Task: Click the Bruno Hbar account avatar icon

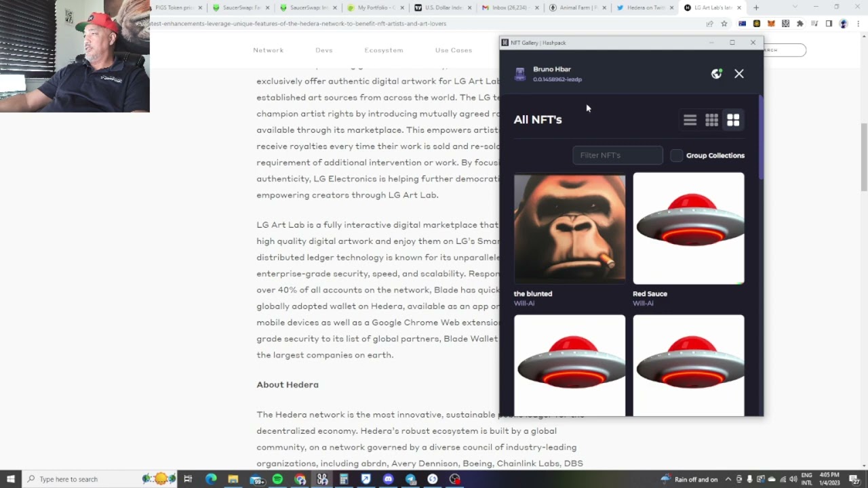Action: tap(520, 74)
